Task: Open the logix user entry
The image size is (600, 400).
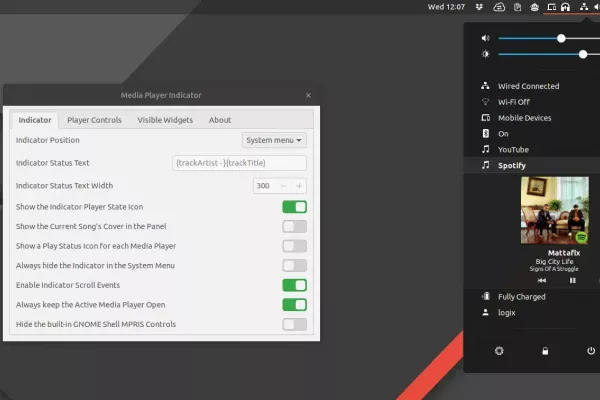Action: click(x=532, y=313)
